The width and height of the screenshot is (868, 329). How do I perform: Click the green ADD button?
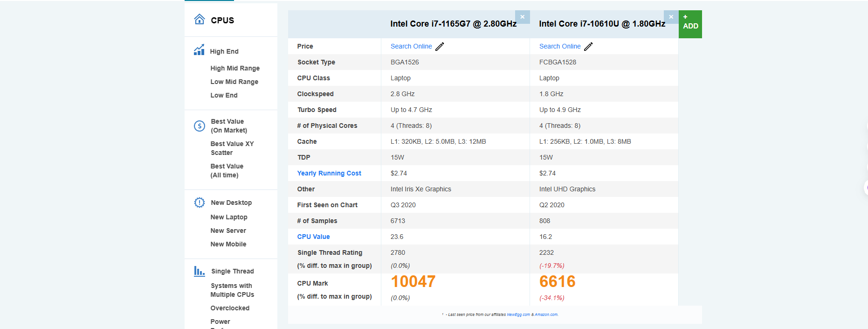coord(690,24)
